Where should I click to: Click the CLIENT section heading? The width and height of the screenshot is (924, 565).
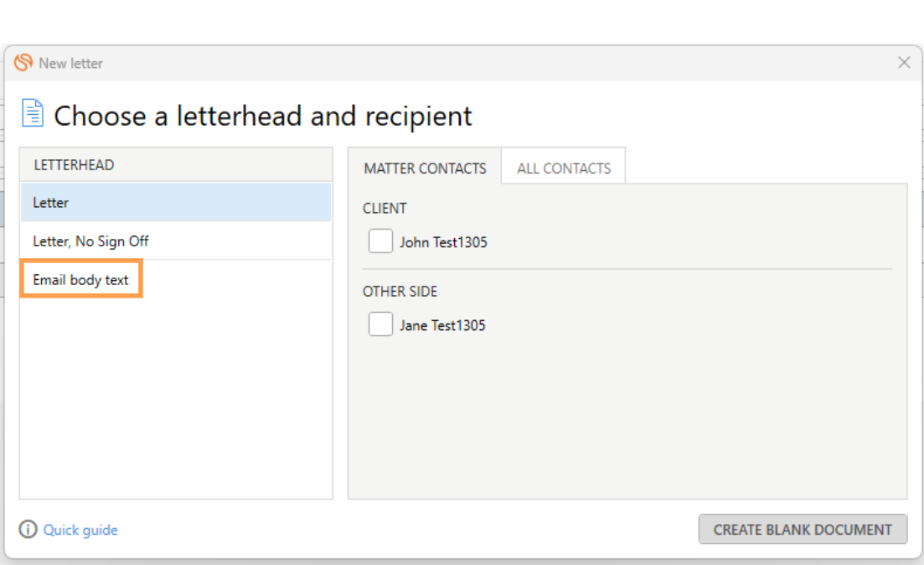tap(385, 208)
